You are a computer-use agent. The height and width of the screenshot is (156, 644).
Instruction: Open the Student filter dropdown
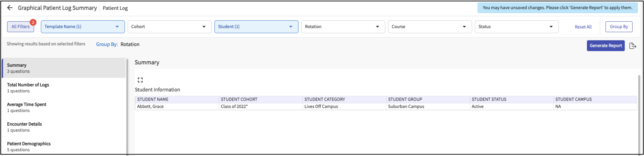click(x=256, y=27)
